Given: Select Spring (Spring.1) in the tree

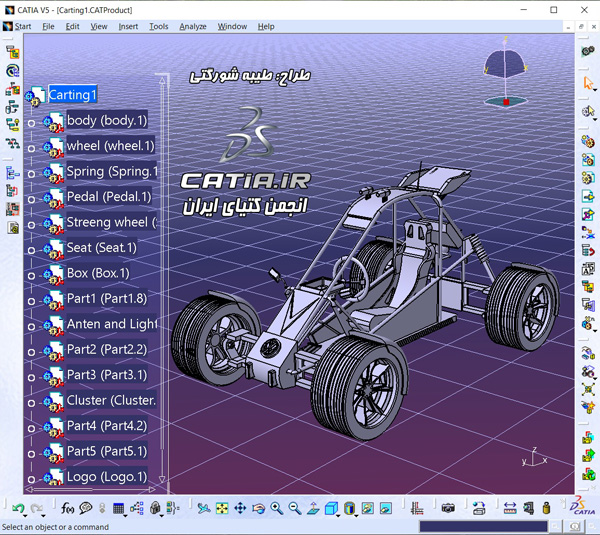Looking at the screenshot, I should pos(112,171).
